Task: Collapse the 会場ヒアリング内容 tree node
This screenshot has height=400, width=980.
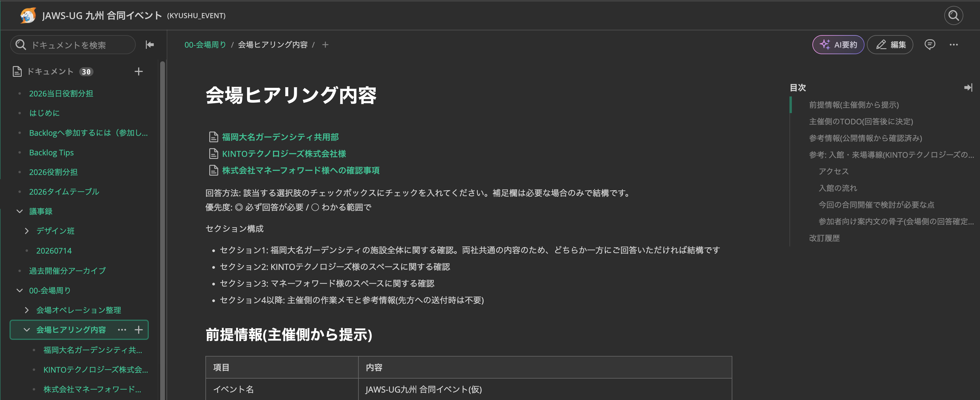Action: point(26,330)
